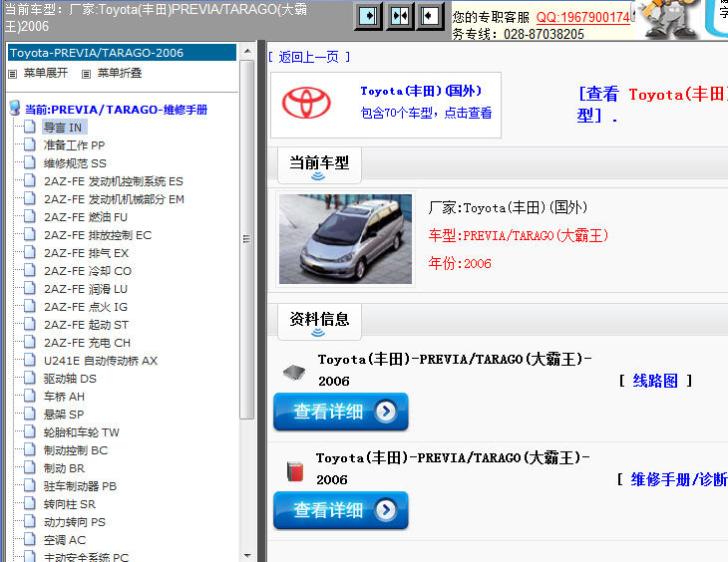
Task: Click the silver Previa car thumbnail
Action: pyautogui.click(x=345, y=239)
